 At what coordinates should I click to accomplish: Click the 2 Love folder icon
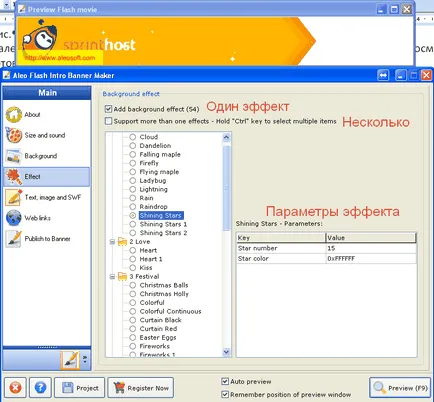tap(123, 241)
